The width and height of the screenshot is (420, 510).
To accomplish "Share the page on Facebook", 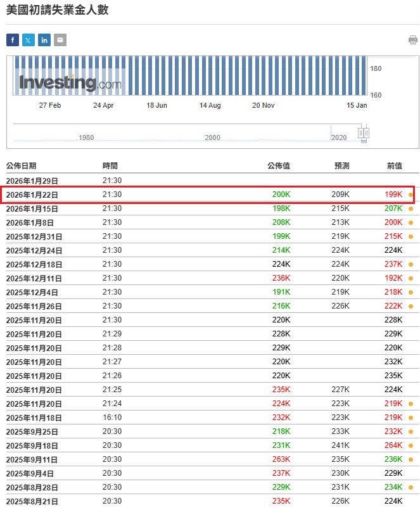I will pos(13,40).
